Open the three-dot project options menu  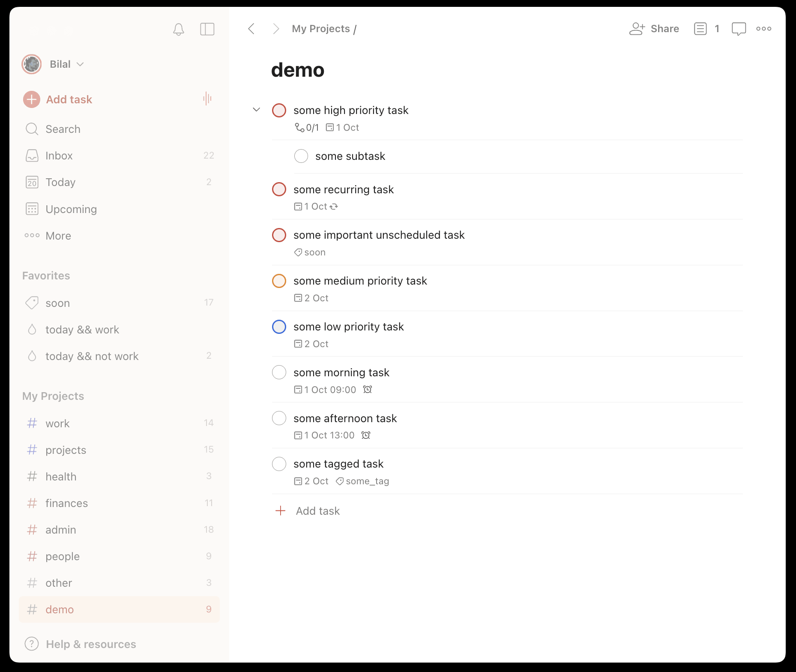click(x=763, y=29)
